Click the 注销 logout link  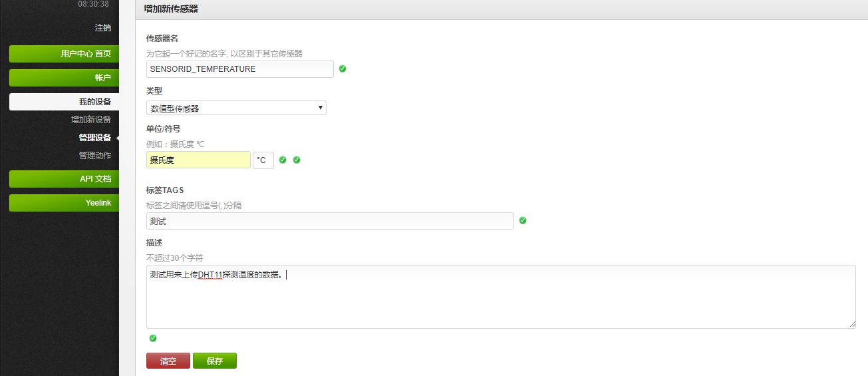coord(103,28)
